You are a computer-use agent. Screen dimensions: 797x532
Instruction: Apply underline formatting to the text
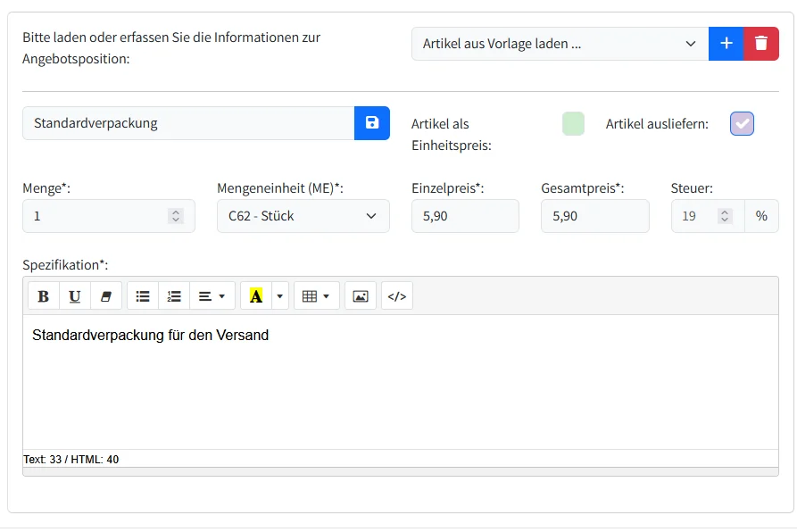click(x=75, y=295)
